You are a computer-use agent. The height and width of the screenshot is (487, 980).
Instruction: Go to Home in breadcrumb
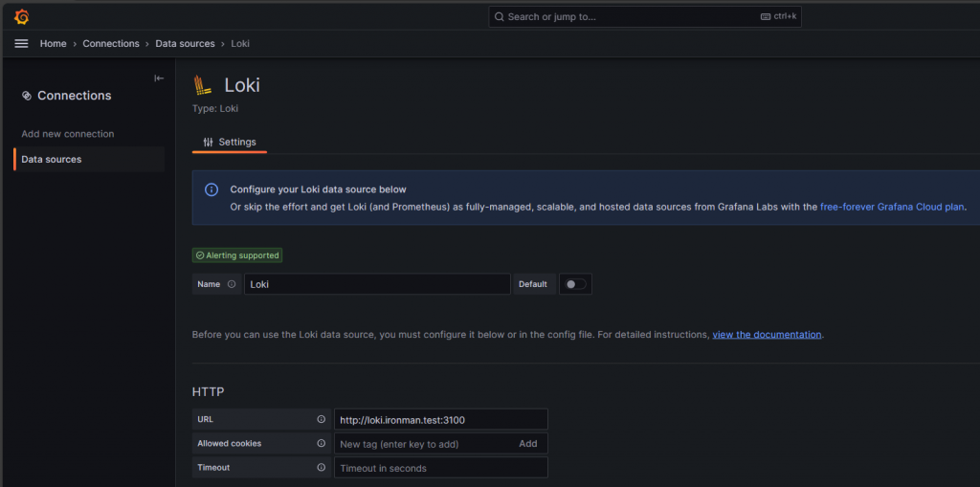[54, 44]
